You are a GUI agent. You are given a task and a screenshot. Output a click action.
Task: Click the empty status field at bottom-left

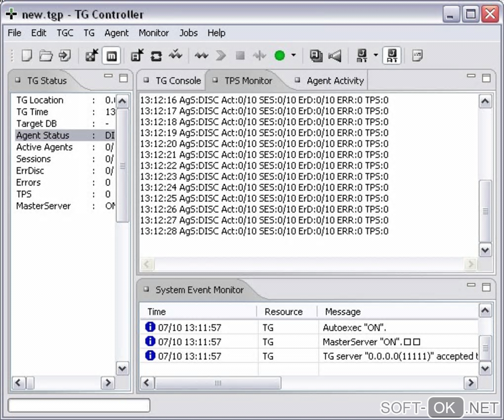point(79,405)
